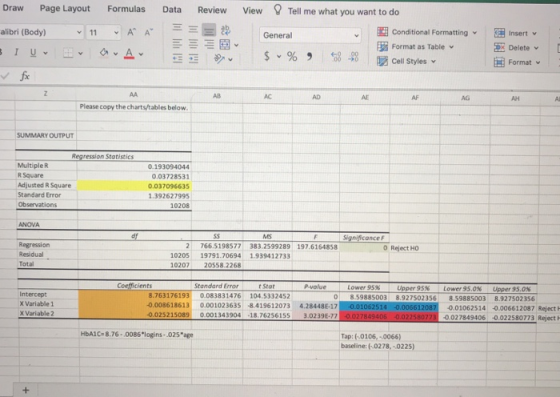Click the red Font Color A icon
560x397 pixels.
point(129,54)
